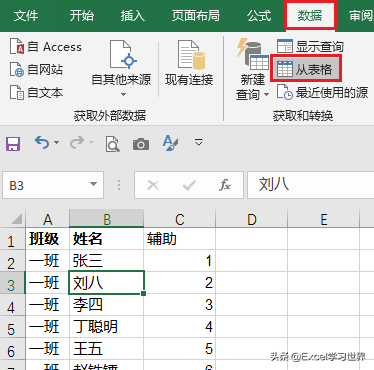Expand the Name Box dropdown arrow
The width and height of the screenshot is (374, 370).
[x=93, y=184]
